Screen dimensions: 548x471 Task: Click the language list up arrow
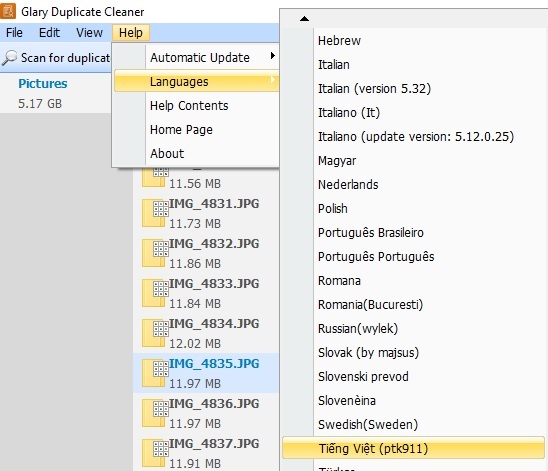304,19
